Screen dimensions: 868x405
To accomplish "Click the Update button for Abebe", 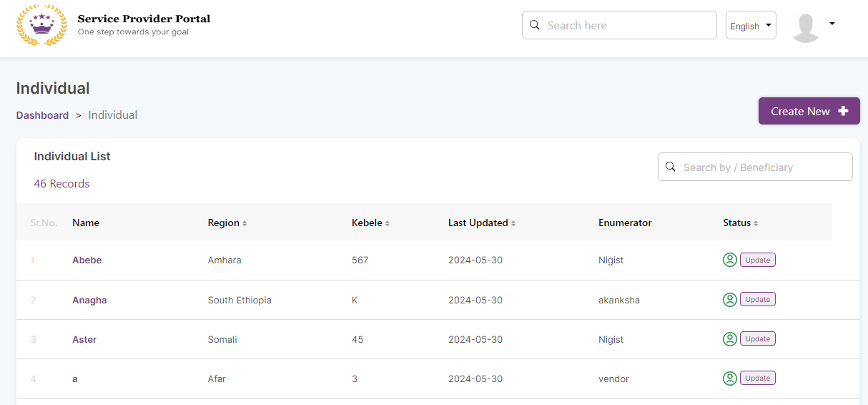I will click(x=757, y=260).
